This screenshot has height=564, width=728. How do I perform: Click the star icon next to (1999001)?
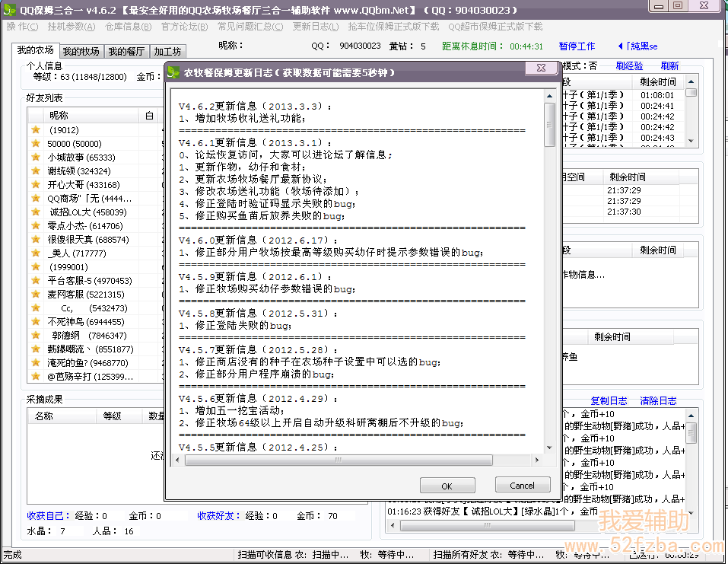click(35, 266)
